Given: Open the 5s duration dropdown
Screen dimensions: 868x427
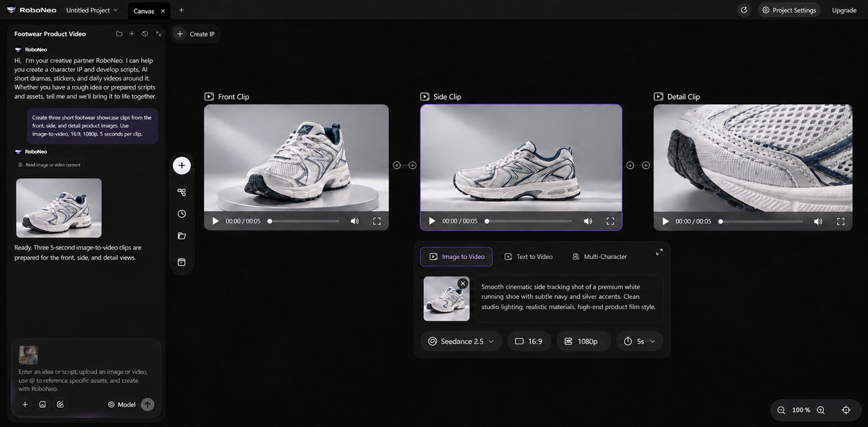Looking at the screenshot, I should (x=639, y=342).
